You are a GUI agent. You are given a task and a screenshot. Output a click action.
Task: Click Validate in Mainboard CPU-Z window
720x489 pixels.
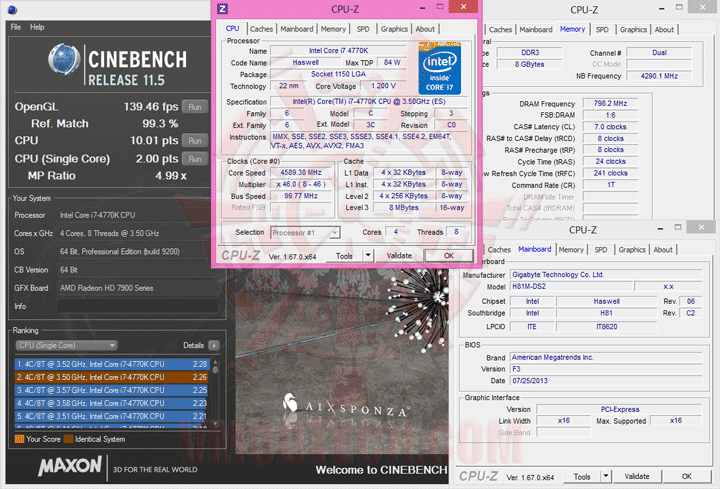pyautogui.click(x=637, y=477)
